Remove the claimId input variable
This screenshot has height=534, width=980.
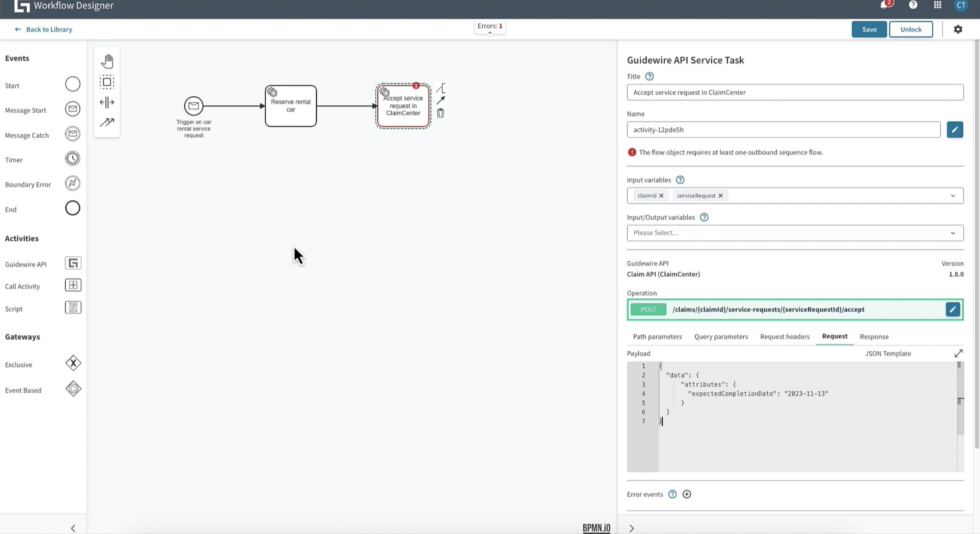coord(661,196)
